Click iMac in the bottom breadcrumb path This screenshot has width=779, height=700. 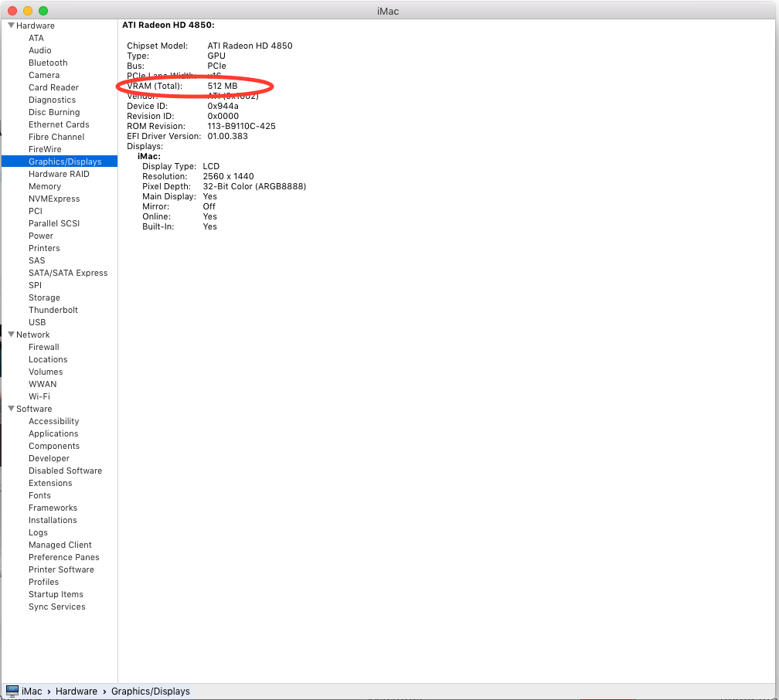32,691
